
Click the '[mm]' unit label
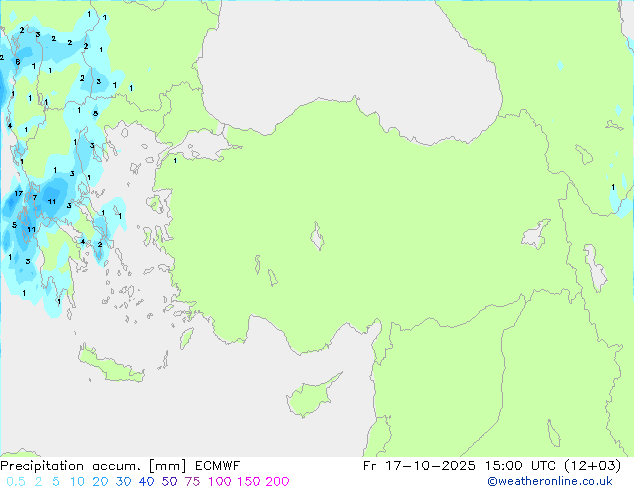click(168, 466)
